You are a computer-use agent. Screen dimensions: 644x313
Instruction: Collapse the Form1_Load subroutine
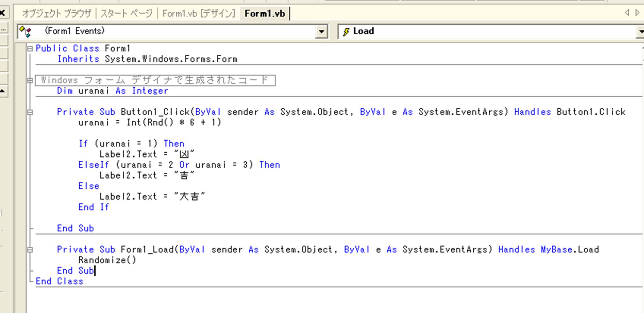[x=30, y=250]
